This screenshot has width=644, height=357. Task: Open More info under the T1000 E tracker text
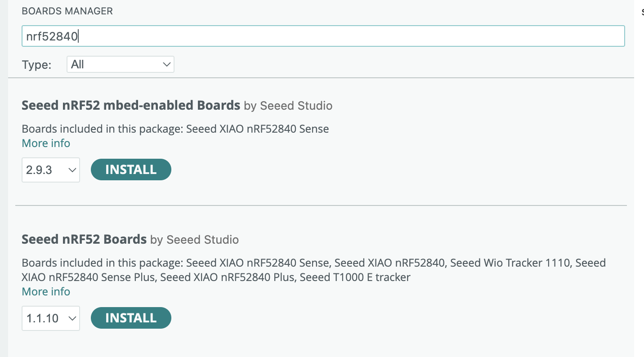pyautogui.click(x=46, y=292)
